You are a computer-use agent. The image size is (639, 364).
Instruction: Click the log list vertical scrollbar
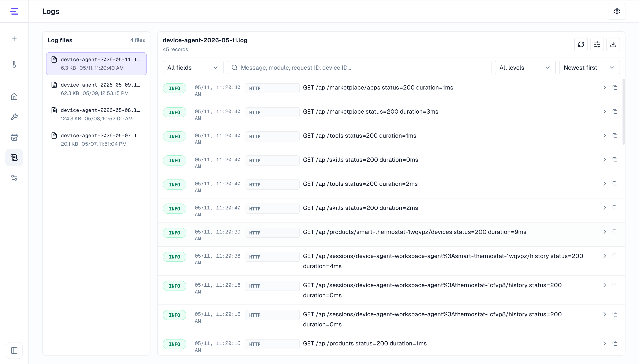[623, 112]
